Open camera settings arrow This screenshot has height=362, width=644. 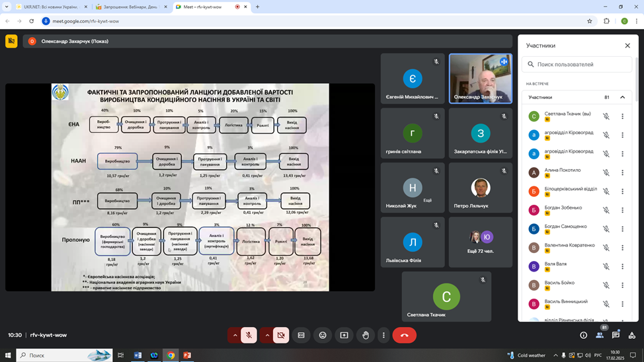coord(267,336)
